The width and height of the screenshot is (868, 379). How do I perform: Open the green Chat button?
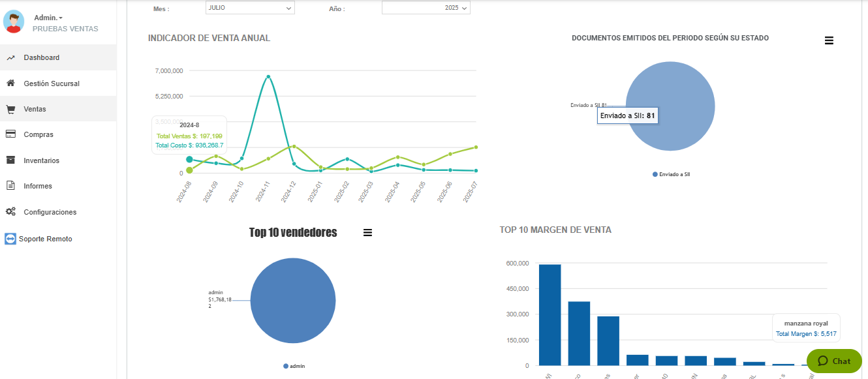point(834,361)
